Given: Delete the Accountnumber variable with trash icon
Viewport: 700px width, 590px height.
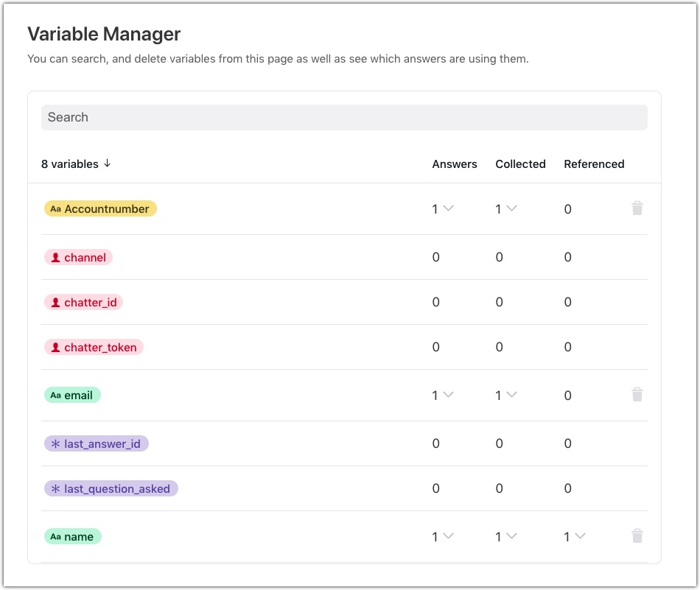Looking at the screenshot, I should tap(637, 208).
